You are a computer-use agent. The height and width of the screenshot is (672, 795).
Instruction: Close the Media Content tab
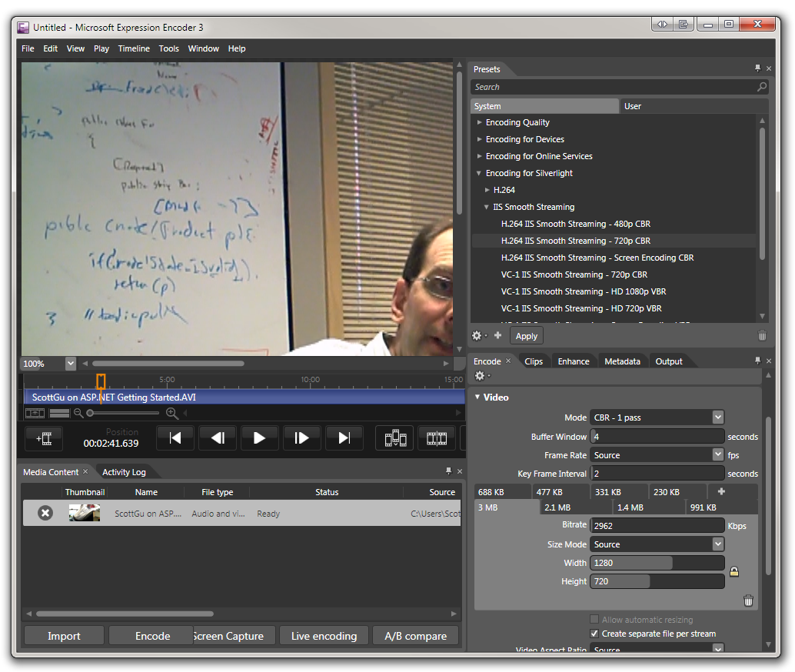click(85, 471)
